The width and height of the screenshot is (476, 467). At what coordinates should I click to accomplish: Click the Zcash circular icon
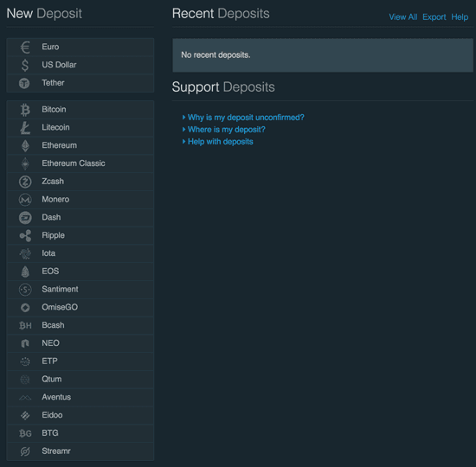[25, 182]
